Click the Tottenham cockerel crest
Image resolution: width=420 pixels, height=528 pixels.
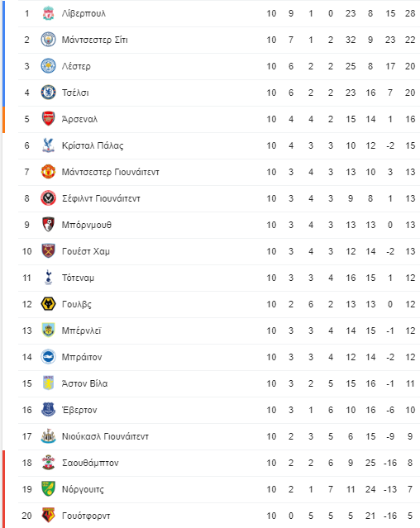pyautogui.click(x=48, y=278)
